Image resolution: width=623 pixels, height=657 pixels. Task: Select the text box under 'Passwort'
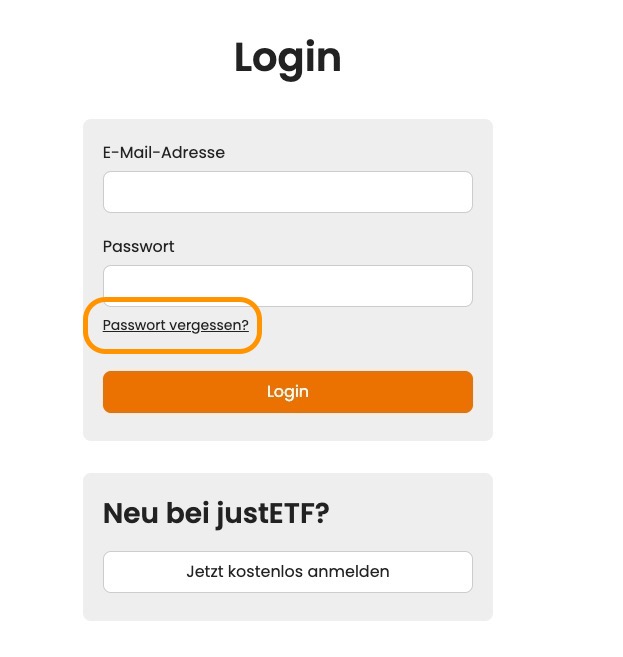(x=287, y=286)
